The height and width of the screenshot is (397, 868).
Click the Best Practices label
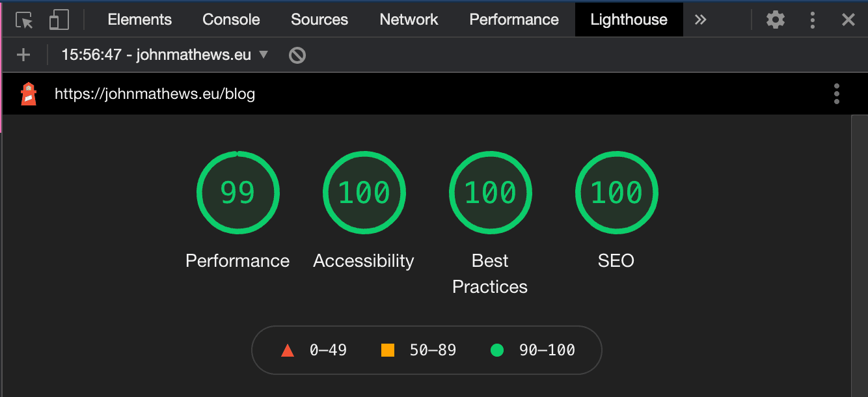(489, 273)
